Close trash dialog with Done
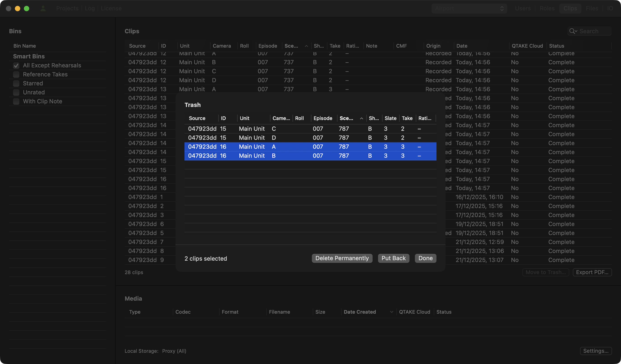This screenshot has height=364, width=621. coord(425,258)
